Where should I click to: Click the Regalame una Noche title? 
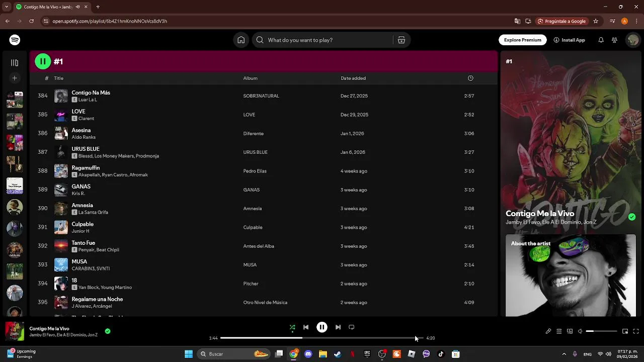97,299
